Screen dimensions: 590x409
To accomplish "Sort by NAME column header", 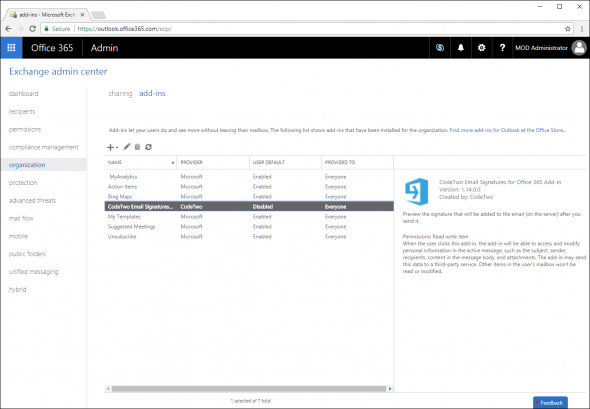I will [141, 162].
